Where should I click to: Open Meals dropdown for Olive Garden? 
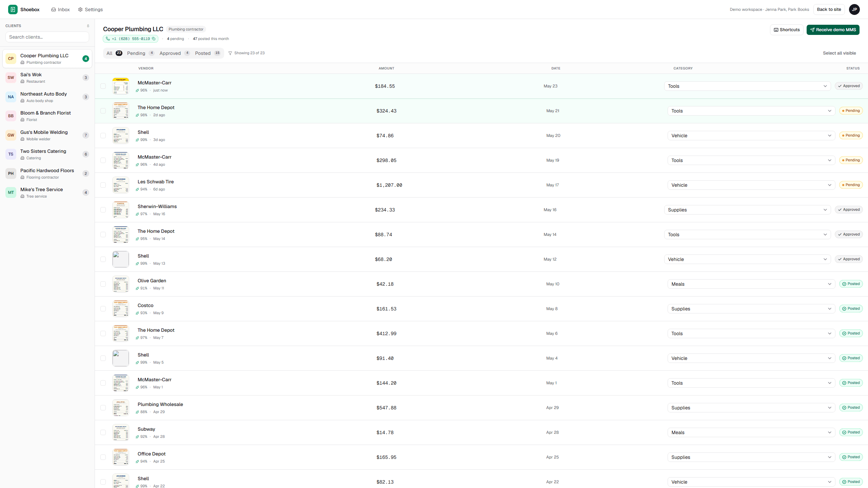point(751,284)
